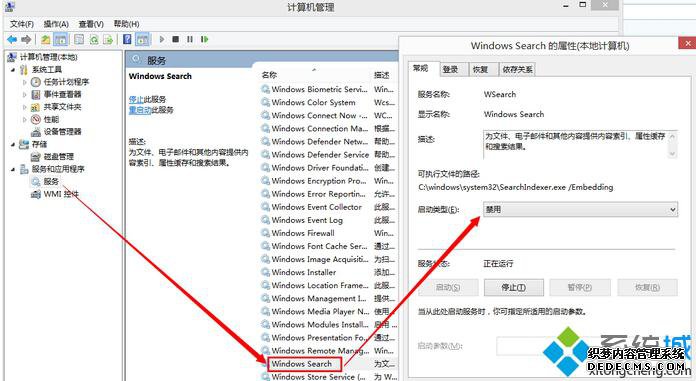
Task: Click the Pause service toolbar icon
Action: [190, 40]
